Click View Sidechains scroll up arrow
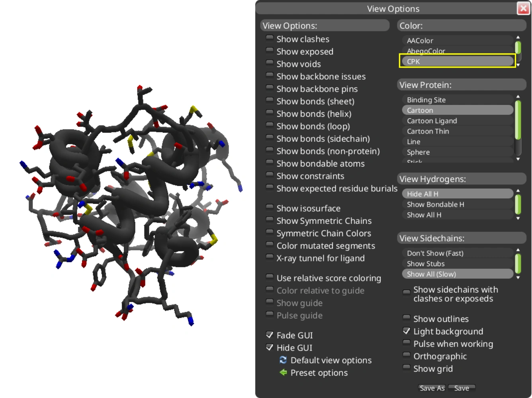 click(518, 250)
